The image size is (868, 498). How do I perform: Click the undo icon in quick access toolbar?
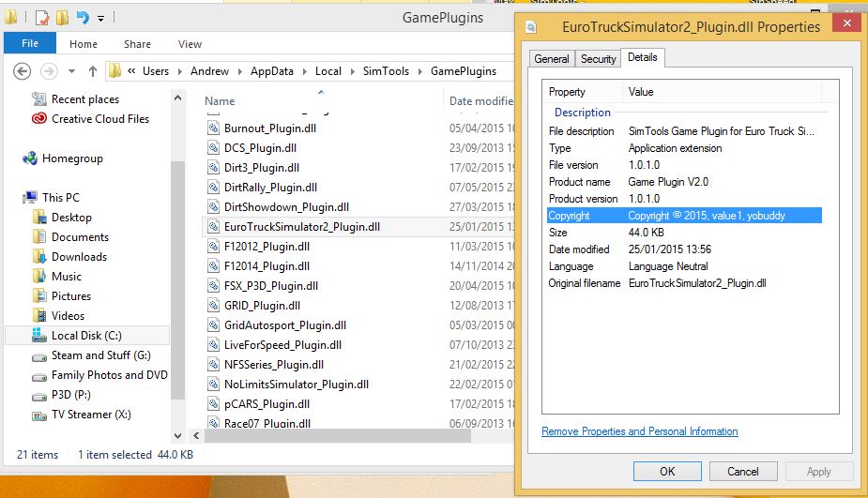tap(83, 18)
